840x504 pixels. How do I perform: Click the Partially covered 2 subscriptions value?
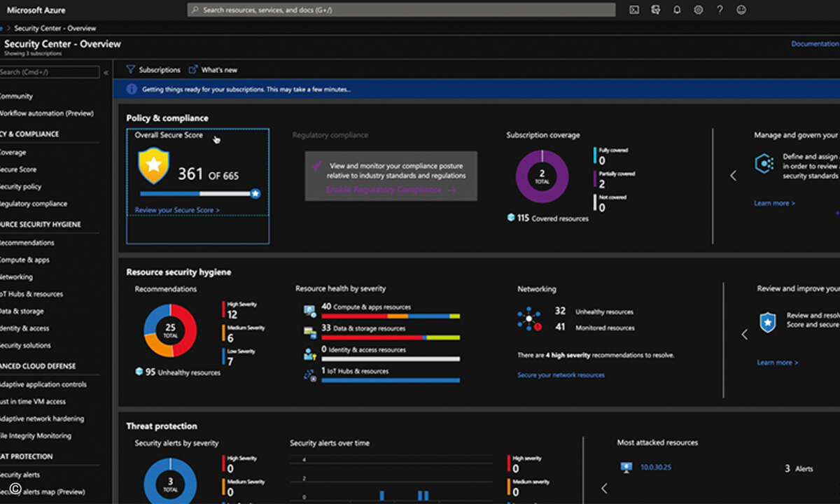coord(602,184)
